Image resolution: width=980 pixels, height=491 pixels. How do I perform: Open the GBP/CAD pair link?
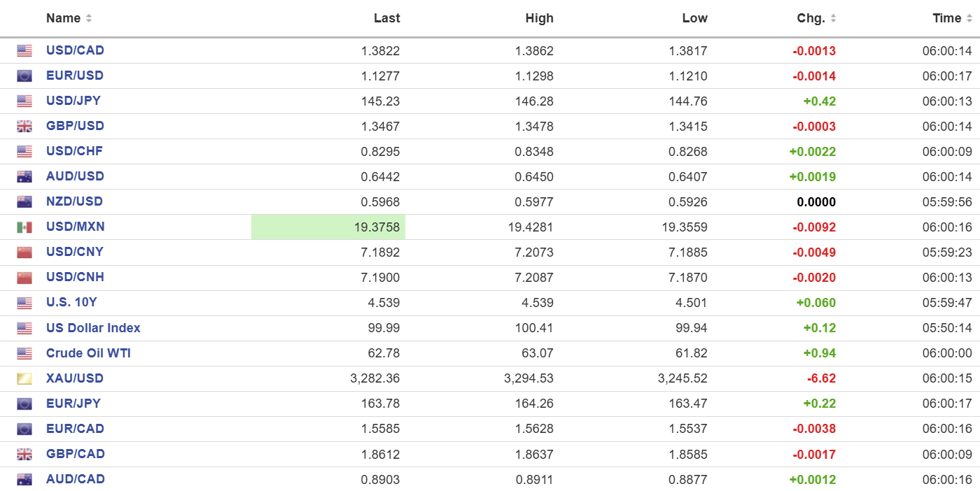click(75, 454)
